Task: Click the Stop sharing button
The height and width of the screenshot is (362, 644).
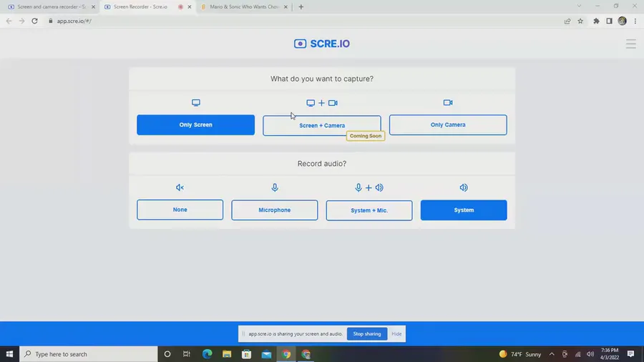Action: click(367, 333)
